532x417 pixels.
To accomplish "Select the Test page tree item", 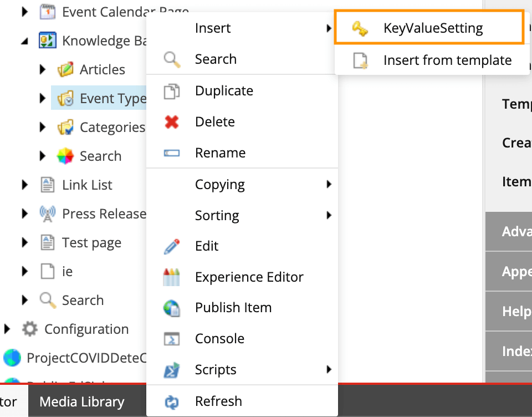I will click(x=91, y=243).
